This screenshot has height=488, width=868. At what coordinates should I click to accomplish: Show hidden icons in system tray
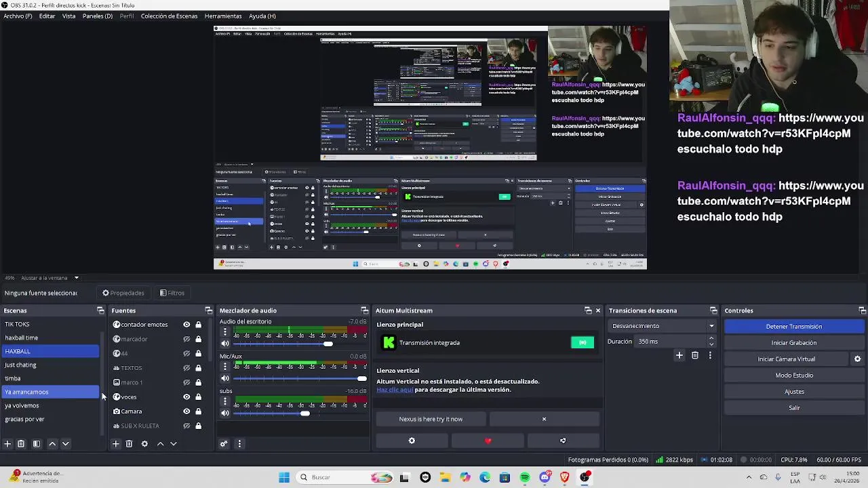pos(749,477)
